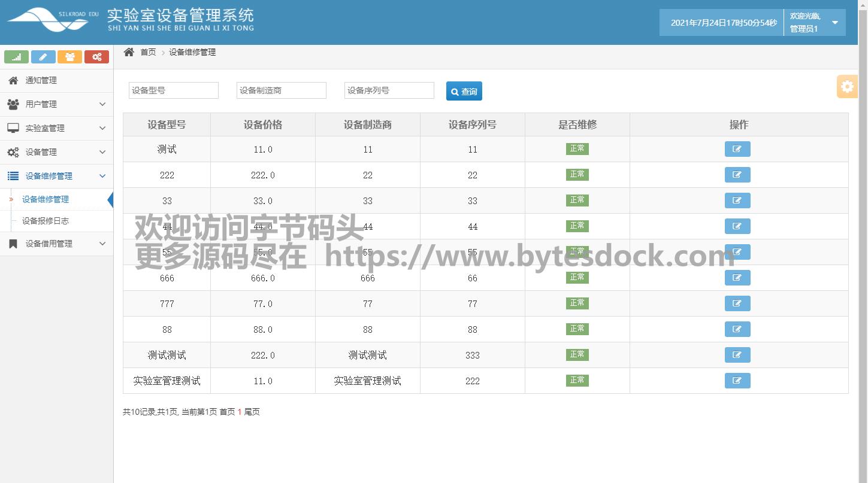Viewport: 868px width, 483px height.
Task: Focus the 设备序列号 input field
Action: click(x=389, y=90)
